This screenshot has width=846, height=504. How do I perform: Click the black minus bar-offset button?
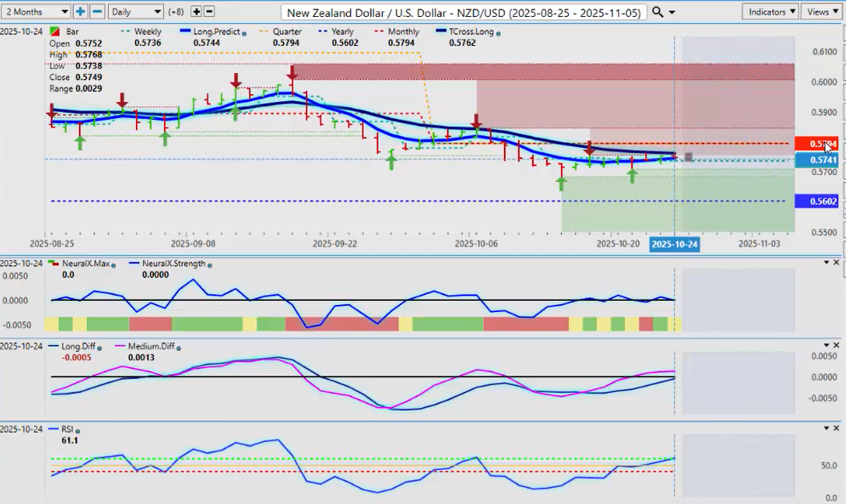(x=209, y=12)
